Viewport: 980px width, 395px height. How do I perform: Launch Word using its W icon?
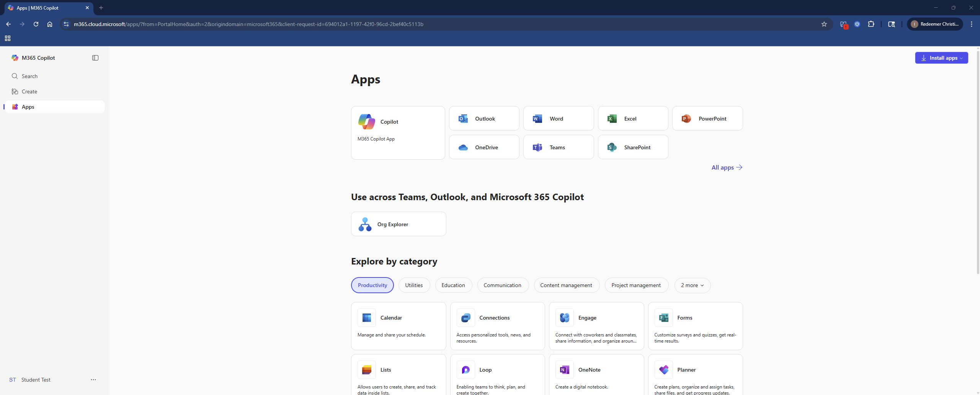coord(537,119)
